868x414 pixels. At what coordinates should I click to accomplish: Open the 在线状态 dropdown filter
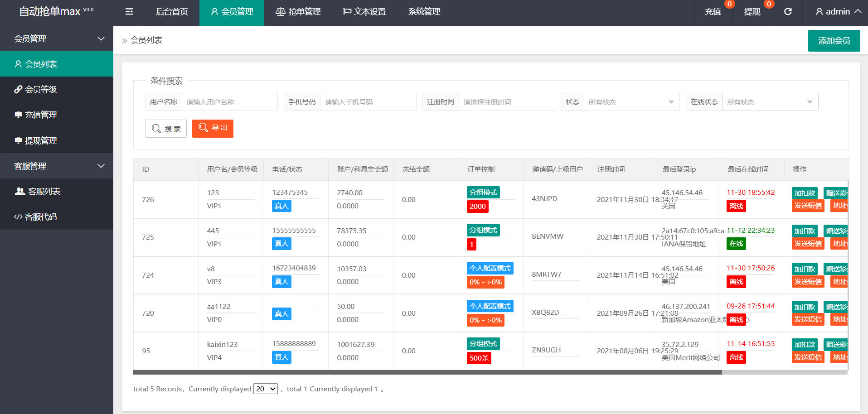(x=770, y=102)
